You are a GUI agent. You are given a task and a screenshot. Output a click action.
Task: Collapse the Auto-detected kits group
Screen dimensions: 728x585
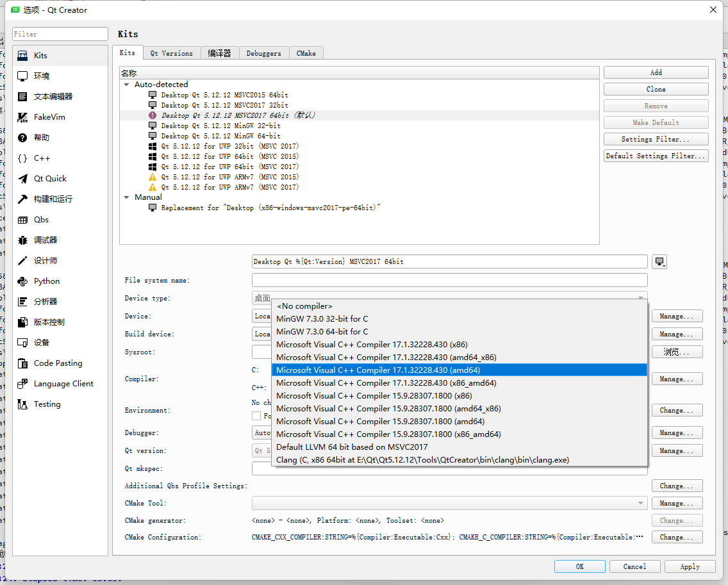pos(126,85)
